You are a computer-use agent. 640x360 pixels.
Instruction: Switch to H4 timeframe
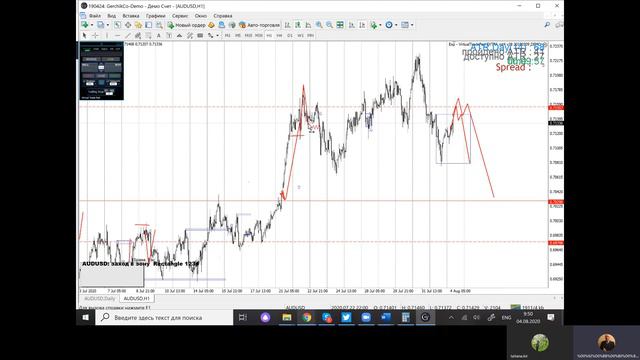279,36
